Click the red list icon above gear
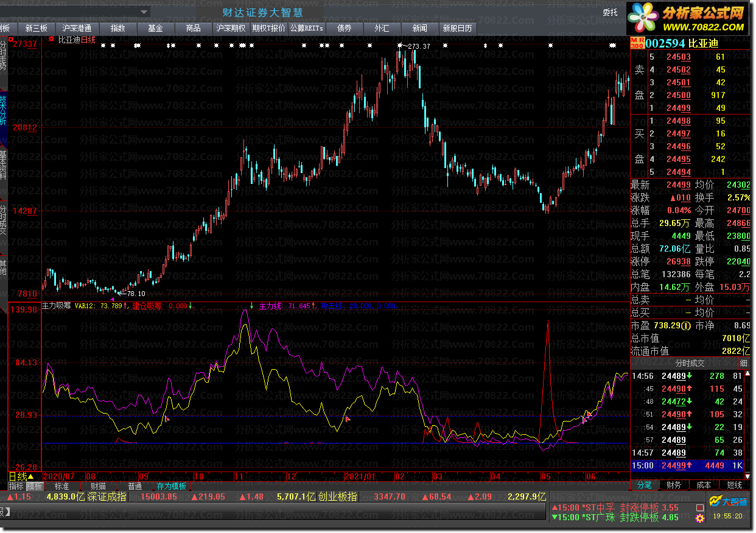This screenshot has height=533, width=756. pyautogui.click(x=701, y=507)
